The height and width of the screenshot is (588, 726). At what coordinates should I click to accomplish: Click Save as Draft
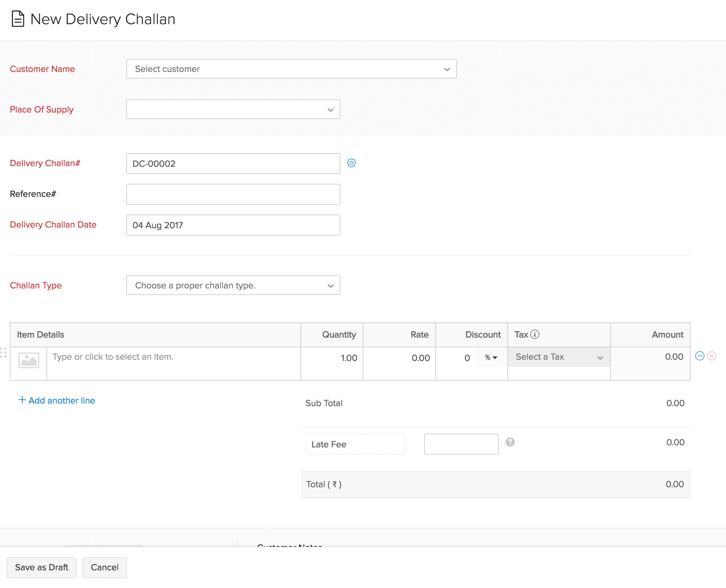click(x=41, y=567)
